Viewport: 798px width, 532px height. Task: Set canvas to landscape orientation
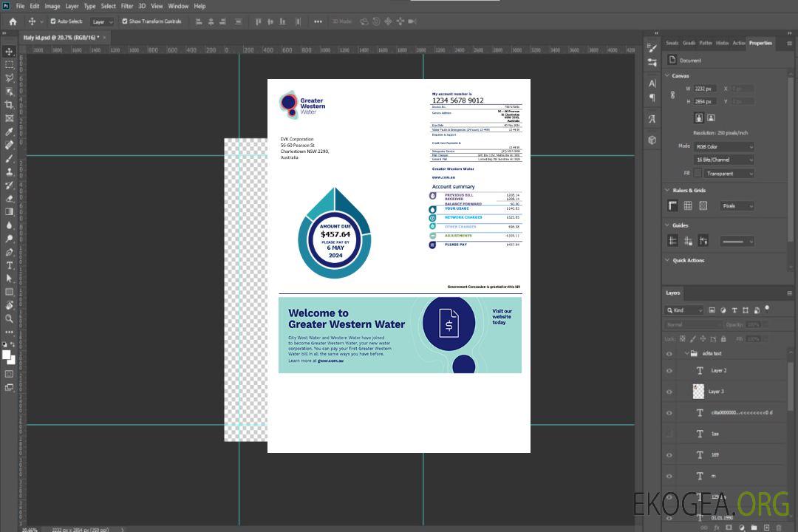(x=711, y=117)
